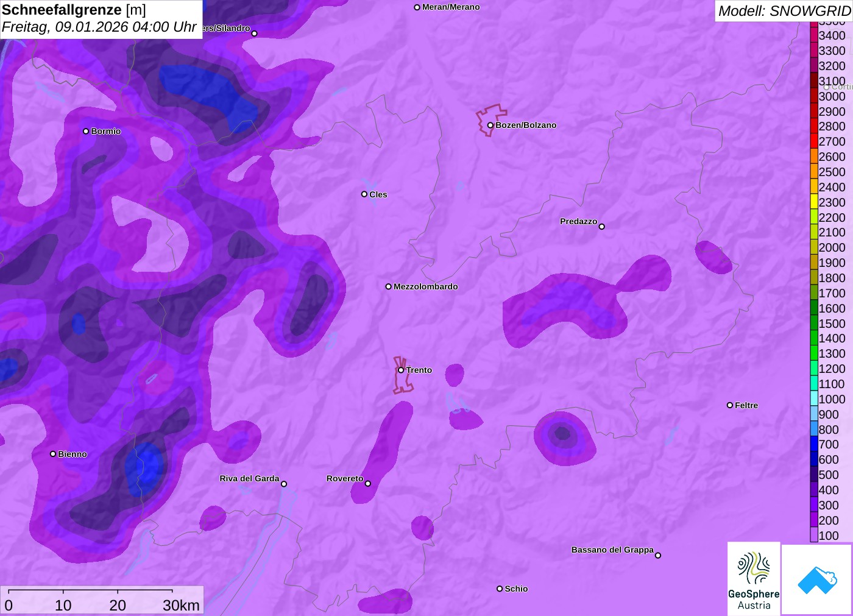Click the "Modell: SNOWGRID" label
The image size is (853, 616).
coord(784,10)
